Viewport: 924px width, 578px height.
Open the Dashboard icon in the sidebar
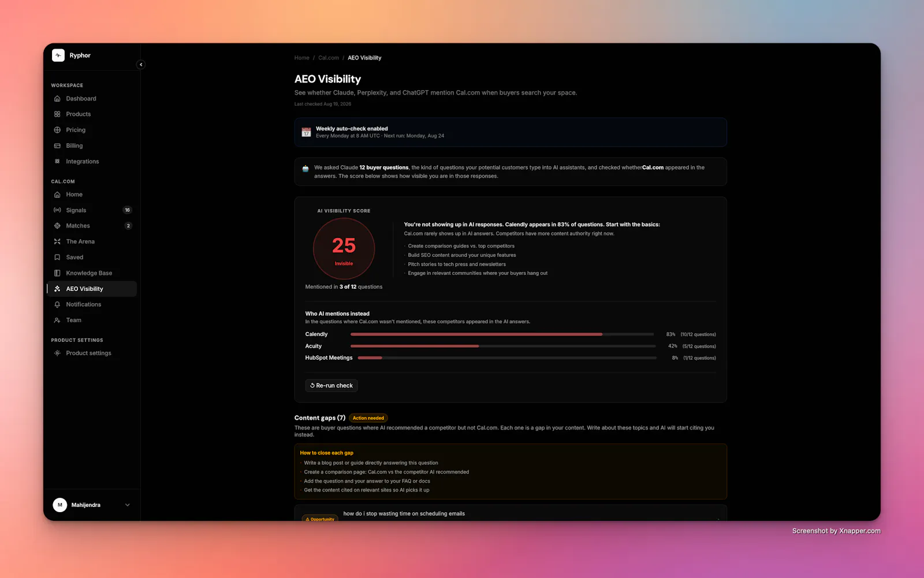click(x=57, y=99)
